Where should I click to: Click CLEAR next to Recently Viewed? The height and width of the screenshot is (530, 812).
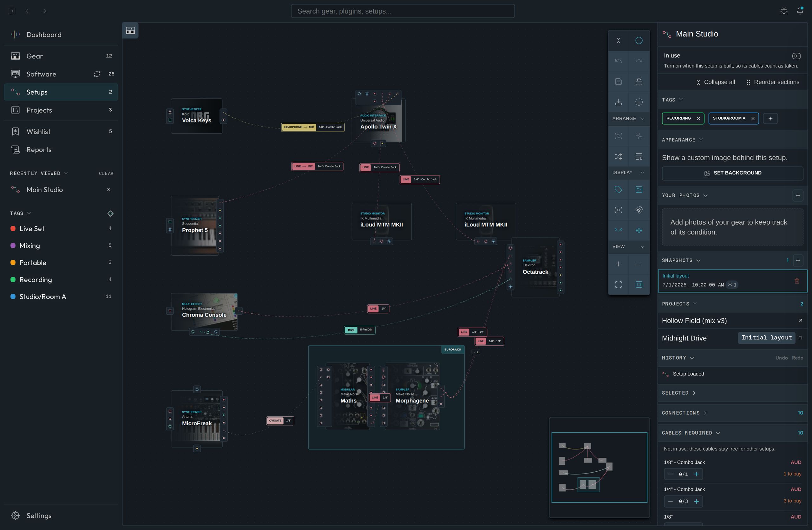coord(106,173)
